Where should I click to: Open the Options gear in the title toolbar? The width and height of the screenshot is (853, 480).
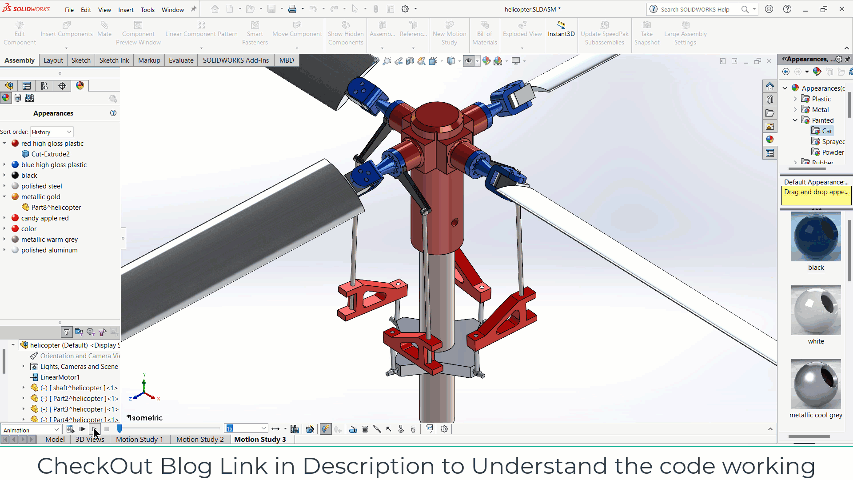[405, 9]
